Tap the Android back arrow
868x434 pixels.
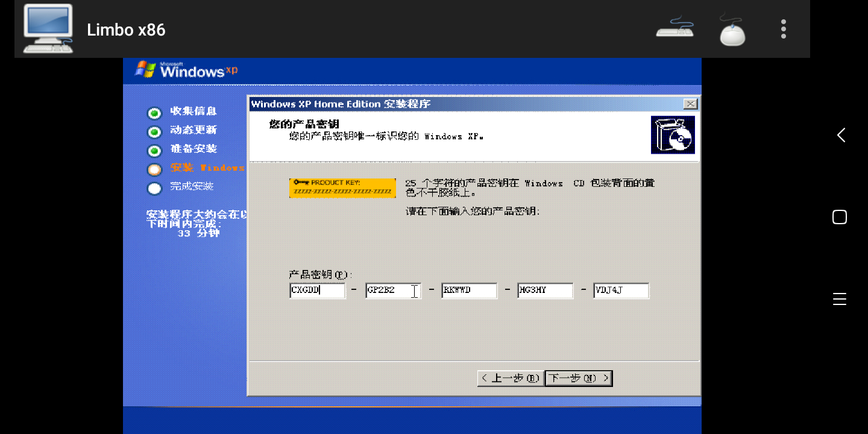[841, 135]
